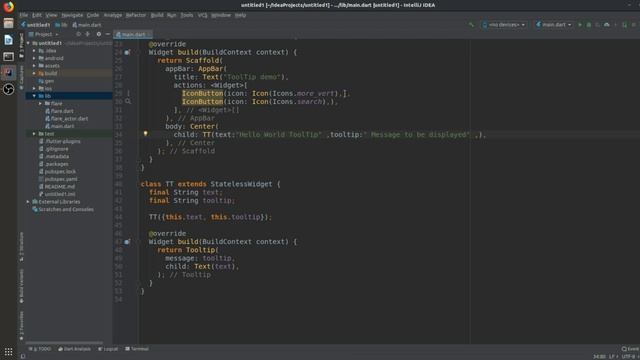Switch to IntelliJ IDEA dock icon
Viewport: 640px width, 360px height.
(x=8, y=73)
